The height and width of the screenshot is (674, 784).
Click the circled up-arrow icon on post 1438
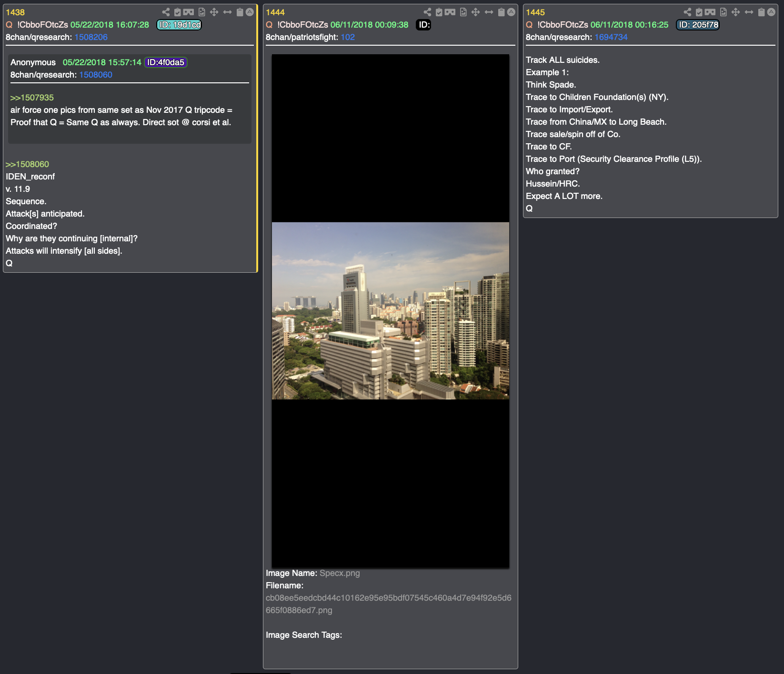click(250, 12)
